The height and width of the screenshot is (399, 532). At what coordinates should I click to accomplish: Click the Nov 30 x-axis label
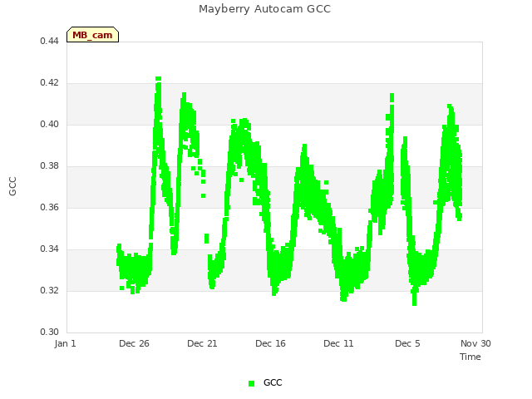point(475,343)
